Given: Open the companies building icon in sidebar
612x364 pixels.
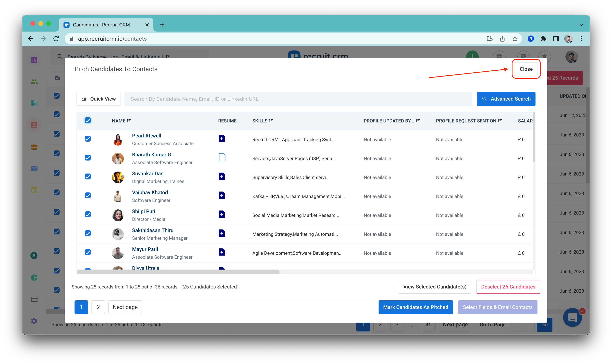Looking at the screenshot, I should (34, 103).
